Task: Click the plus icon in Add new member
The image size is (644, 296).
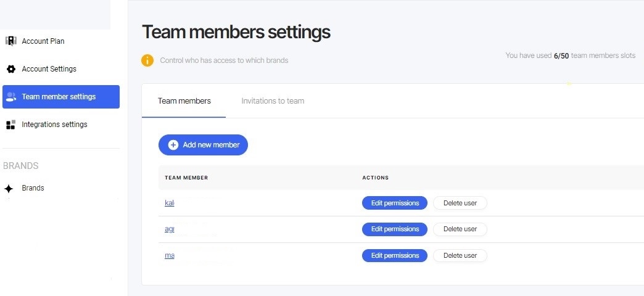Action: (x=173, y=145)
